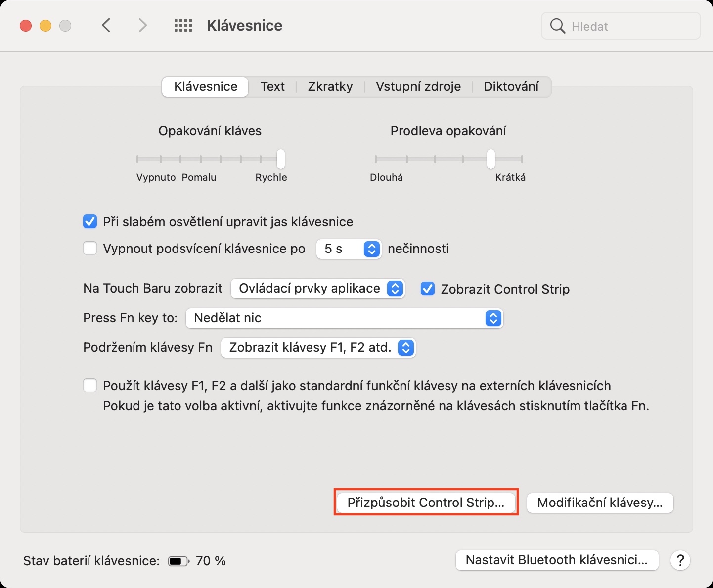Open Modifikační klávesy settings
The width and height of the screenshot is (713, 588).
click(x=600, y=503)
